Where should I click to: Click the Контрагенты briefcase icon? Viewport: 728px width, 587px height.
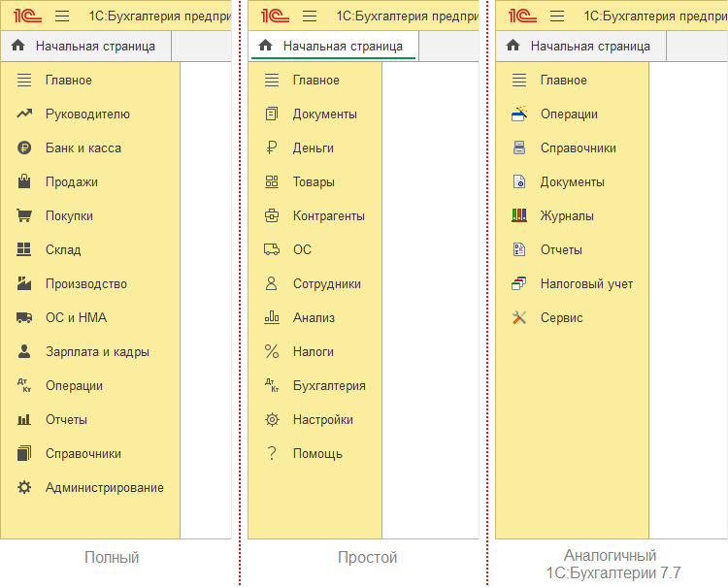tap(272, 215)
